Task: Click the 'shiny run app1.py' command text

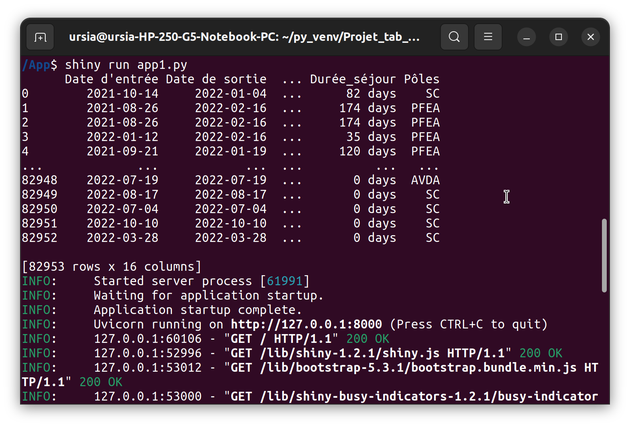Action: coord(126,65)
